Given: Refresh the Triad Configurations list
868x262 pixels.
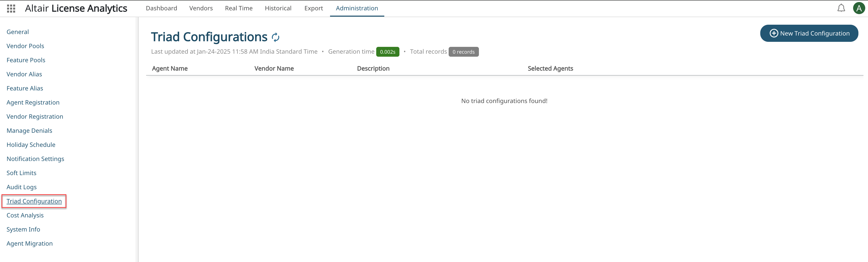Looking at the screenshot, I should (x=276, y=37).
